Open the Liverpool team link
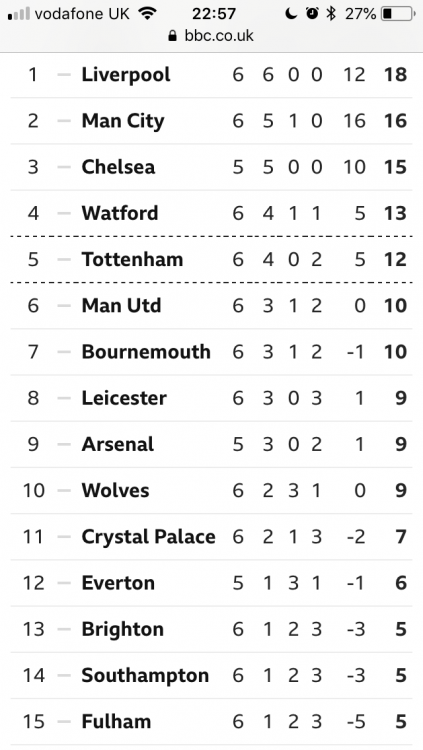Viewport: 423px width, 750px height. coord(126,75)
